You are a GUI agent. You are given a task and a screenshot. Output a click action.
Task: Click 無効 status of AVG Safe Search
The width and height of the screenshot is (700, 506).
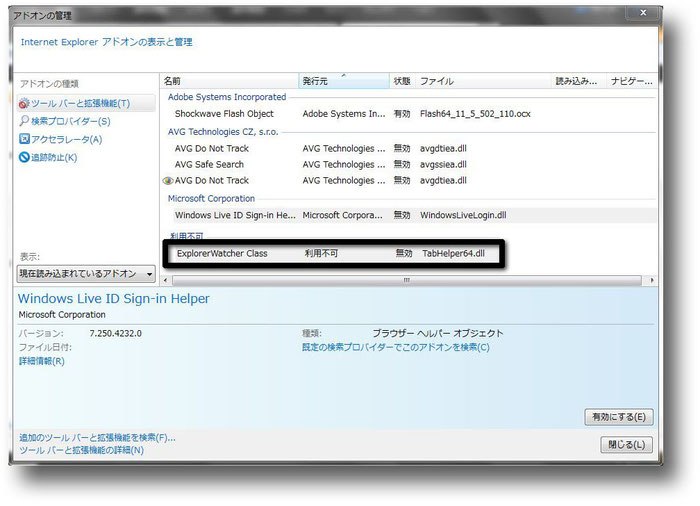tap(402, 165)
